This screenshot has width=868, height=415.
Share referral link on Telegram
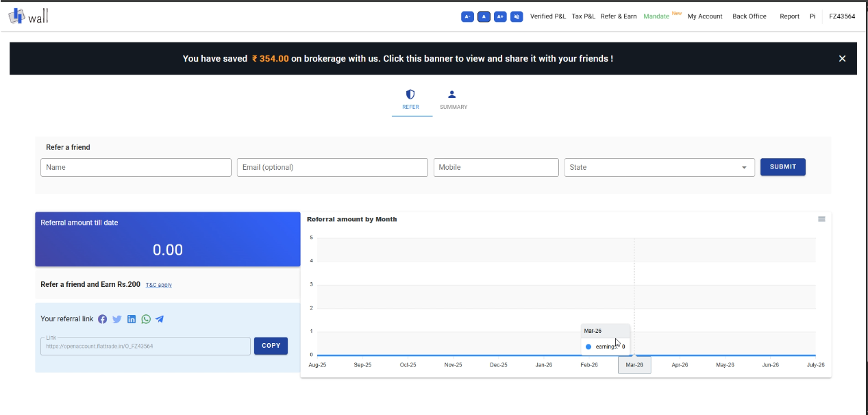coord(160,319)
